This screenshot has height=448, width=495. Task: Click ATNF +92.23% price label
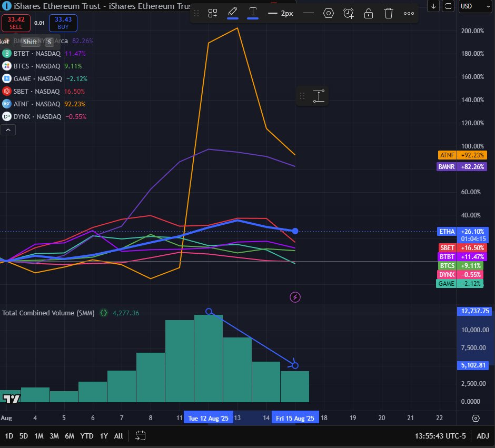click(x=462, y=155)
